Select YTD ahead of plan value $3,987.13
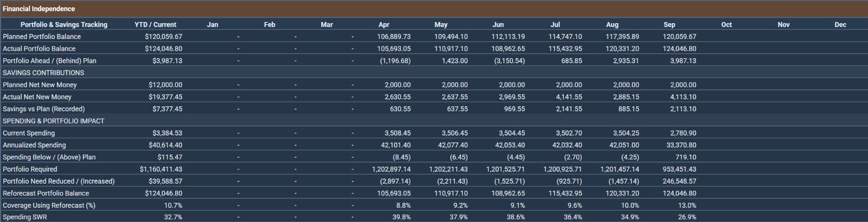This screenshot has height=222, width=868. coord(167,61)
